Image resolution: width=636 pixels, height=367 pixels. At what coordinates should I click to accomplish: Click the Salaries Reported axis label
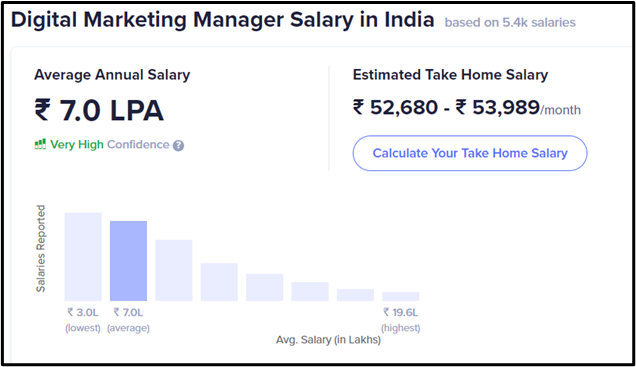tap(41, 248)
